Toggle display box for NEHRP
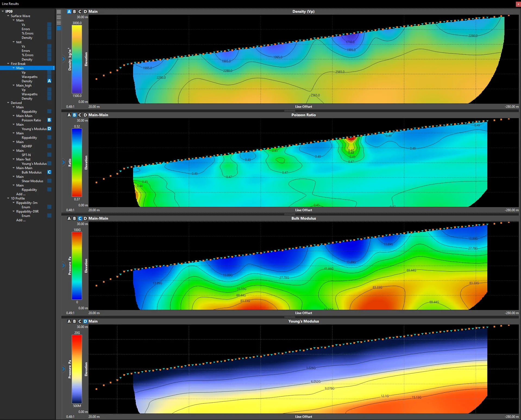 [x=49, y=146]
